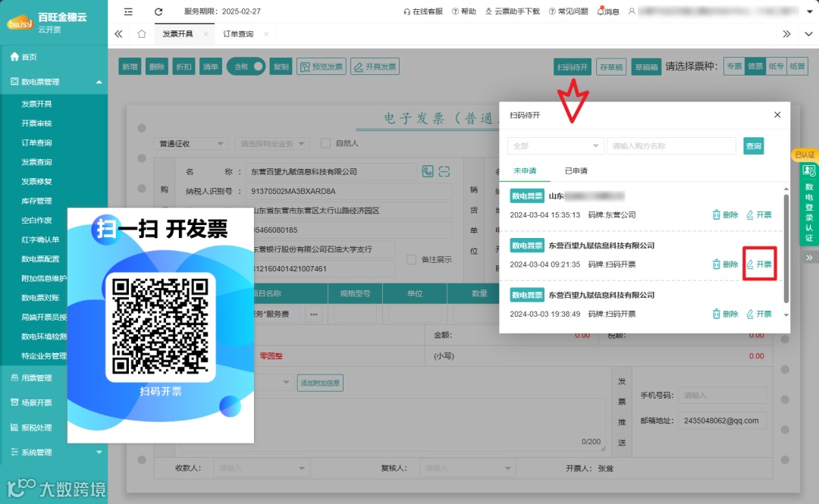The height and width of the screenshot is (504, 819).
Task: Click the phone-book icon beside the buyer name
Action: click(427, 171)
